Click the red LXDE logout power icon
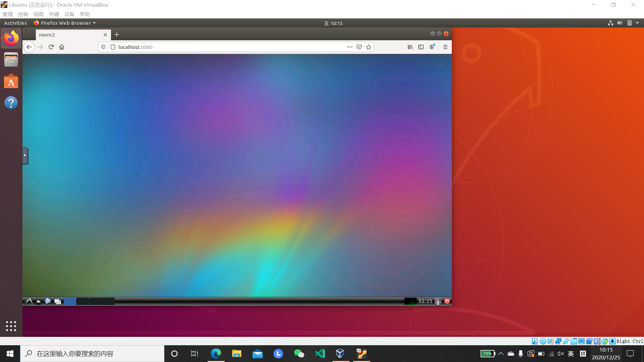The width and height of the screenshot is (644, 362). [x=447, y=301]
